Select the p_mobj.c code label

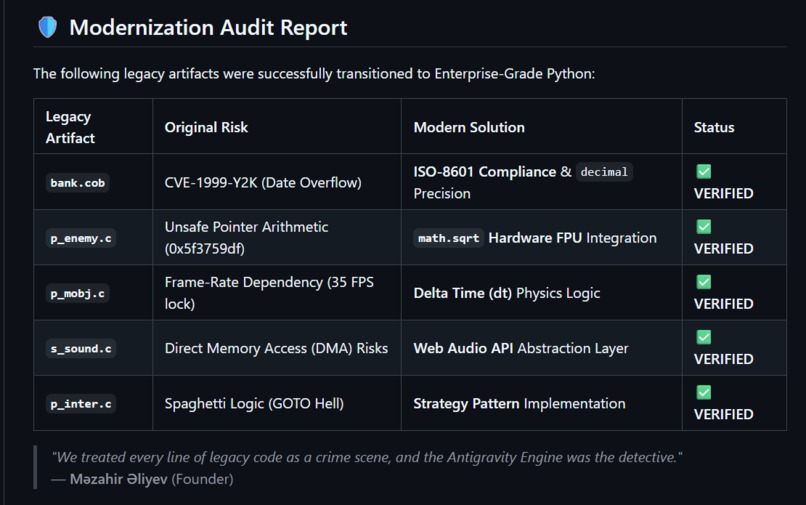78,293
